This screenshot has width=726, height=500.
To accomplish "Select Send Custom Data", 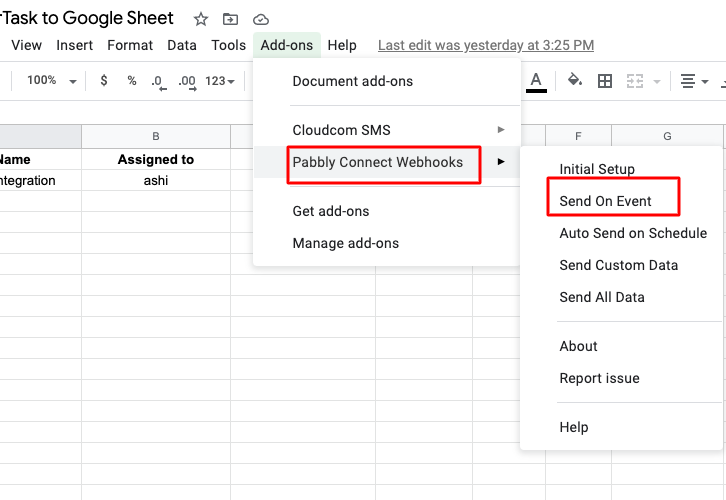I will coord(619,265).
